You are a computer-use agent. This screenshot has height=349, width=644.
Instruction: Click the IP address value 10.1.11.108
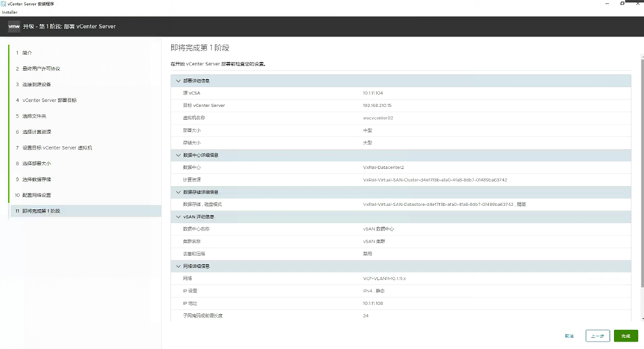coord(372,304)
